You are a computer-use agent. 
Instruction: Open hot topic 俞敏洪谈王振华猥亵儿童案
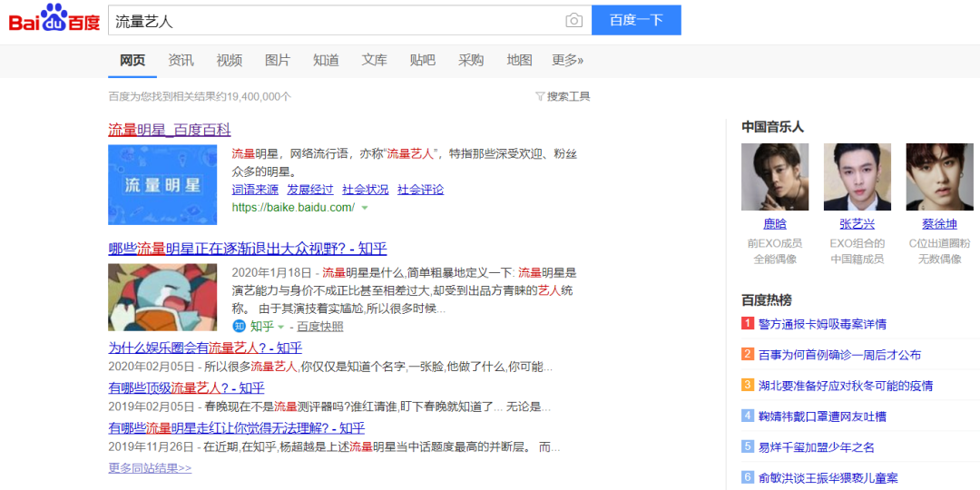point(828,477)
